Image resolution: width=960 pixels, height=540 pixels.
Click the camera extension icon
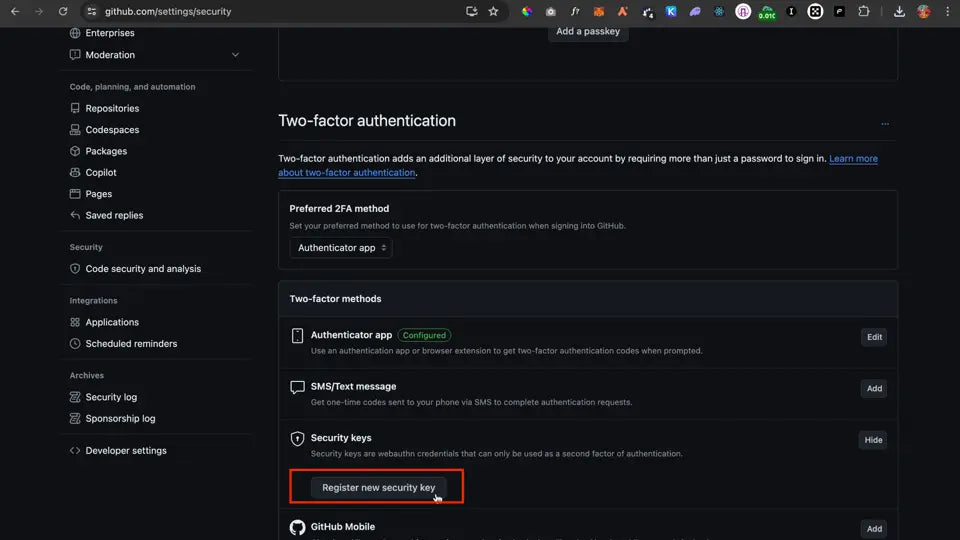tap(550, 11)
